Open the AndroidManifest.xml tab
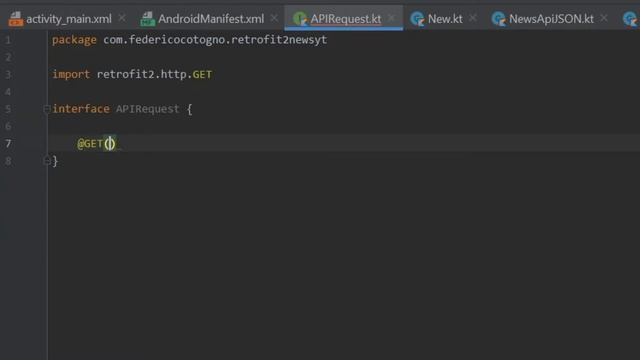 pyautogui.click(x=211, y=19)
